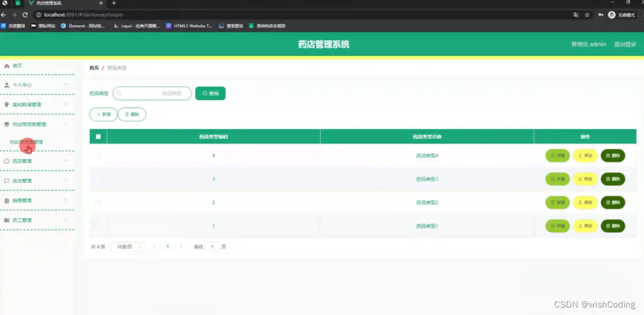Click 修改 for 药品类型4
This screenshot has width=644, height=315.
click(585, 155)
